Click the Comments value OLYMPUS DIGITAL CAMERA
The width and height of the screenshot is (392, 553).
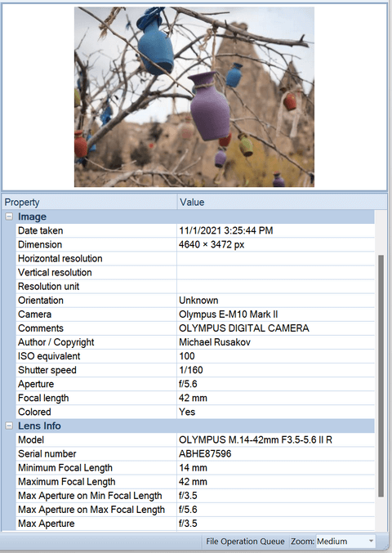tap(244, 328)
